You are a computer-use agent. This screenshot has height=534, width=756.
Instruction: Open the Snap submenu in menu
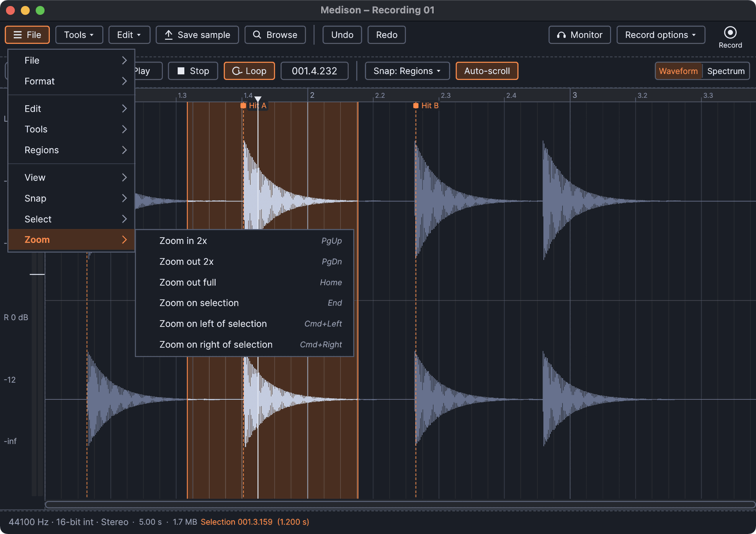(x=71, y=198)
